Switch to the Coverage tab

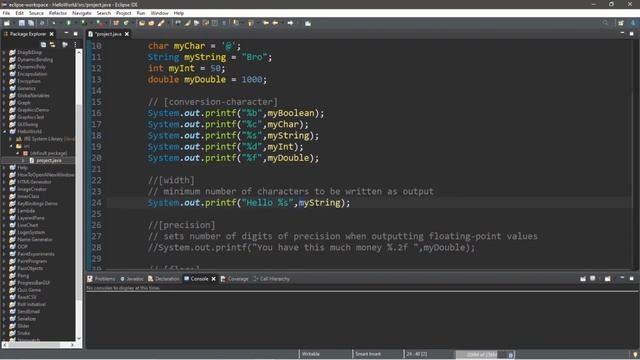pyautogui.click(x=234, y=279)
